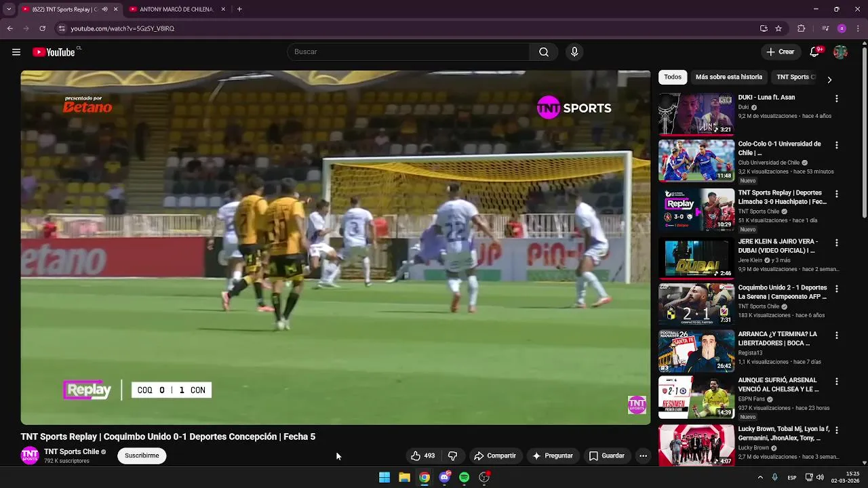Switch the ESP input language indicator
The height and width of the screenshot is (488, 868).
792,478
